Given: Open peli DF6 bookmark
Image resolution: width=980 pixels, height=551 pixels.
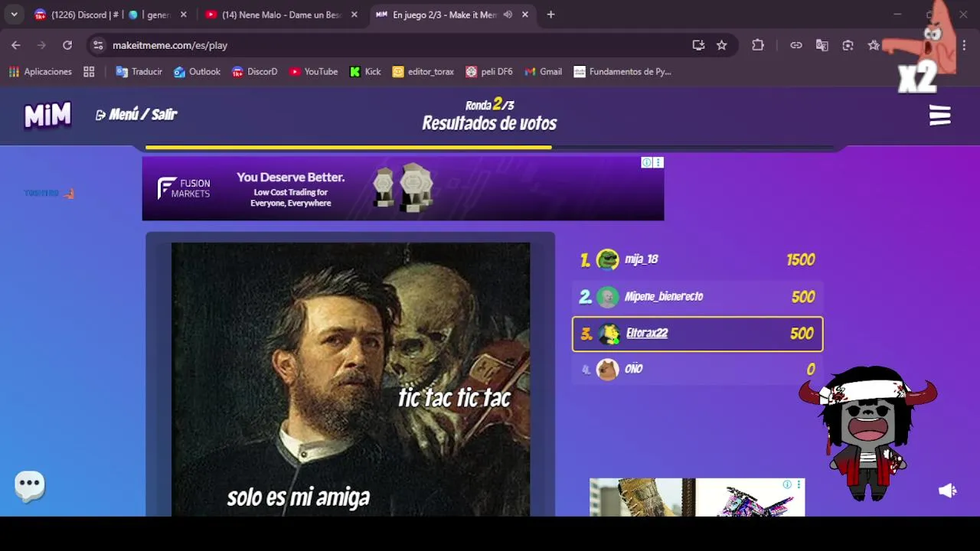Looking at the screenshot, I should coord(488,72).
